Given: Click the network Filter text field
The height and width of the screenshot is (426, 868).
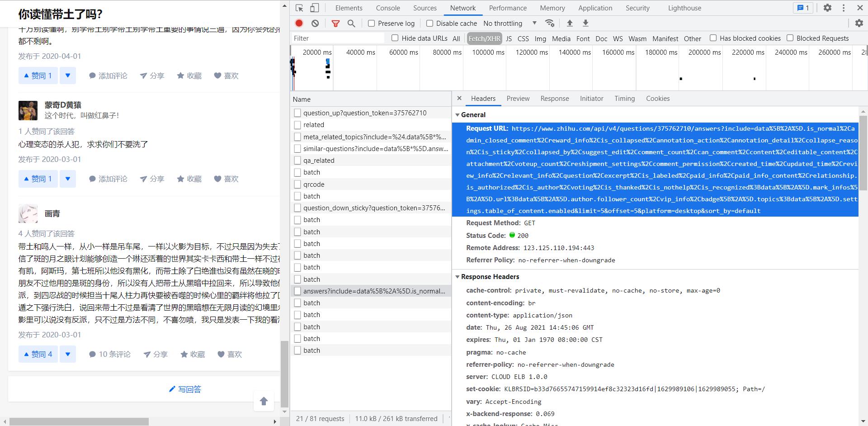Looking at the screenshot, I should click(338, 38).
